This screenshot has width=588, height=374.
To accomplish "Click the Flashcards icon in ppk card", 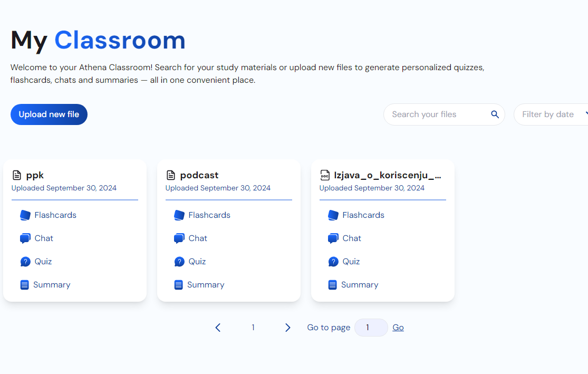I will [x=25, y=215].
